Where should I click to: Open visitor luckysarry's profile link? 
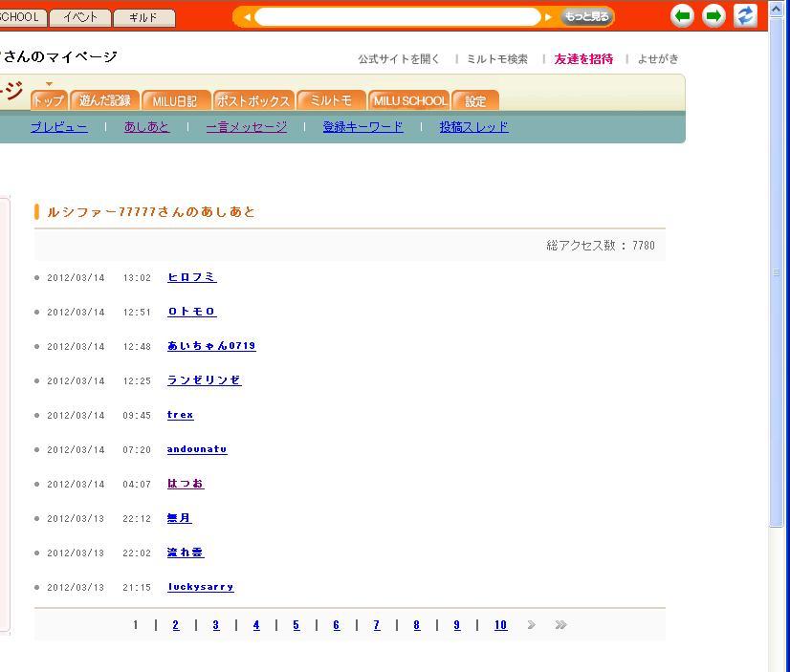coord(200,587)
